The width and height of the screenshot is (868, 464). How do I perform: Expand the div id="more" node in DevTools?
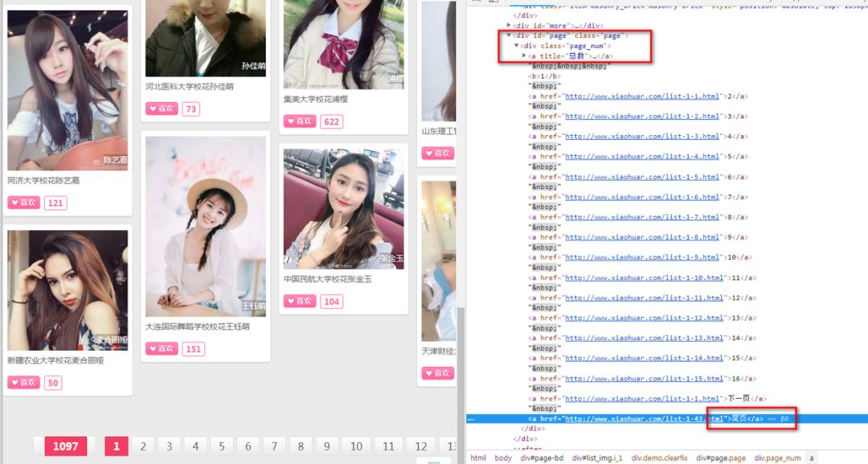pos(509,26)
